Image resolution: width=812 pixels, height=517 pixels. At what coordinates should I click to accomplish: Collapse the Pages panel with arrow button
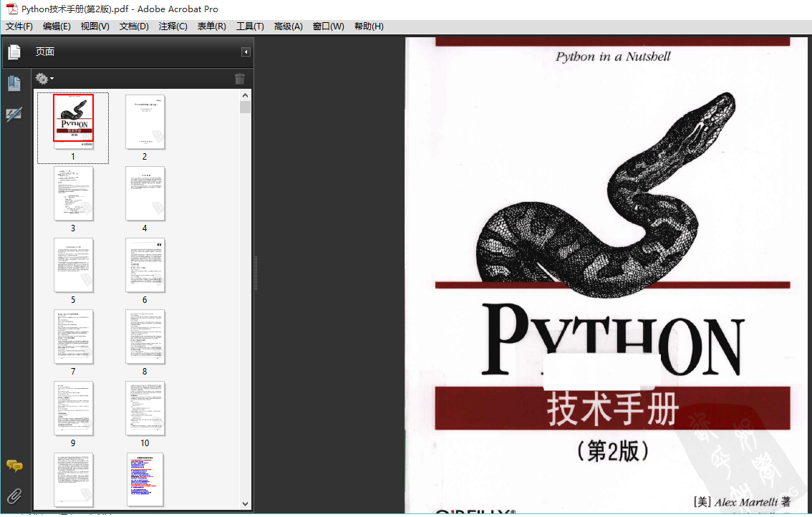pyautogui.click(x=246, y=52)
